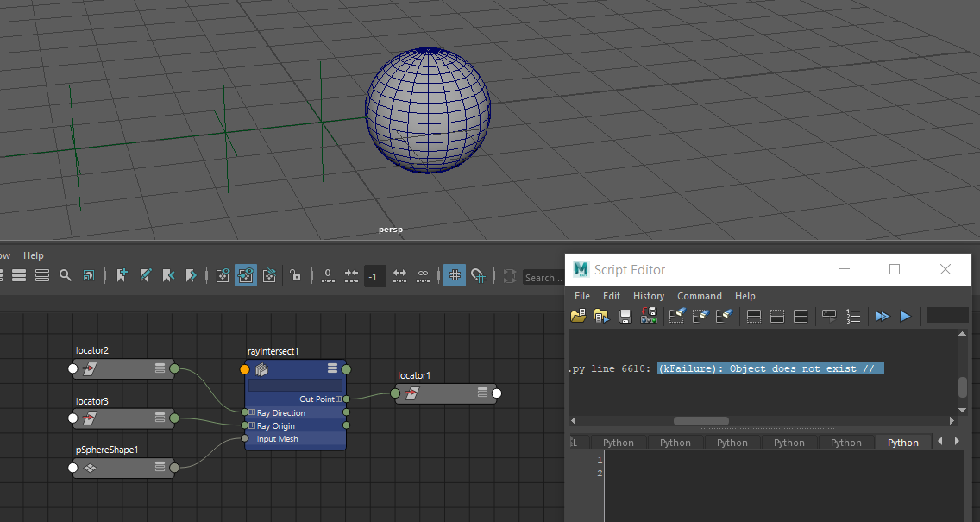This screenshot has height=522, width=980.
Task: Show both panes via the split layout icon
Action: click(801, 316)
